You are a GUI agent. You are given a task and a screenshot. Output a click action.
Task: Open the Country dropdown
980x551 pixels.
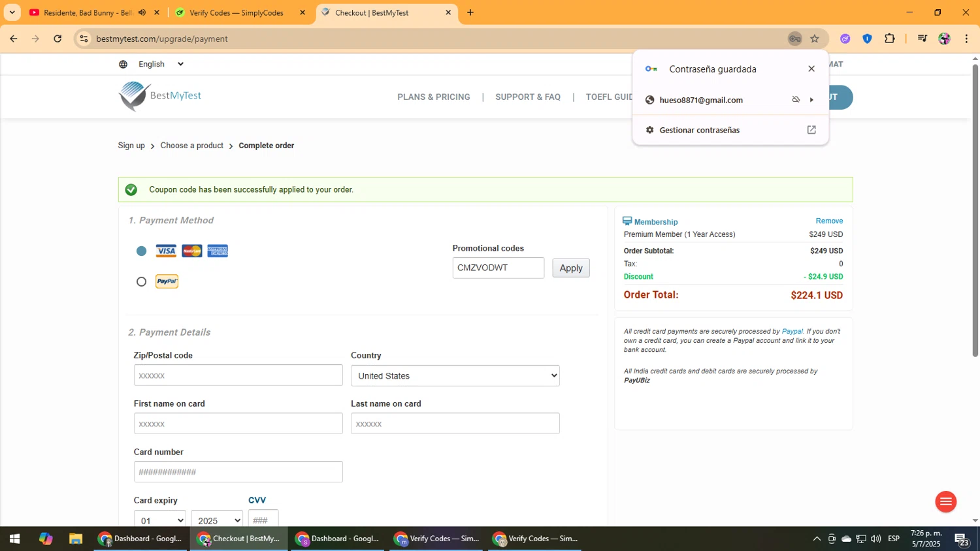(455, 375)
